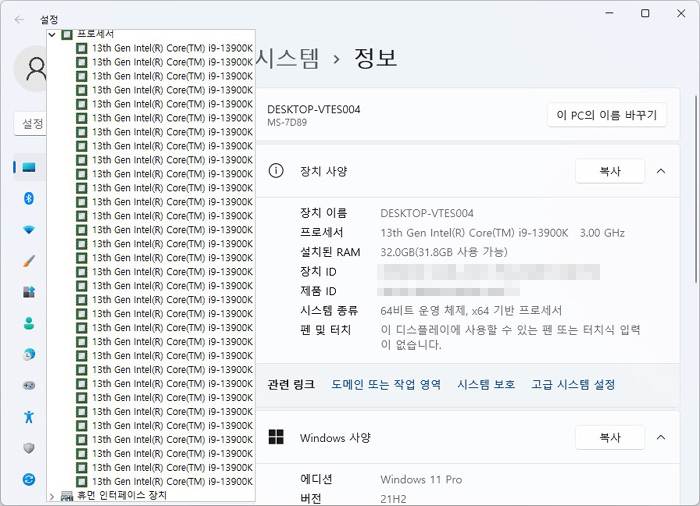700x506 pixels.
Task: Click the 21H2 version value
Action: click(393, 499)
